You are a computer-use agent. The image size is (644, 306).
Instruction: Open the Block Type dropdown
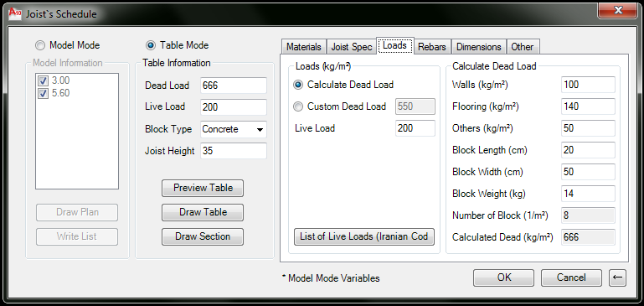coord(234,129)
